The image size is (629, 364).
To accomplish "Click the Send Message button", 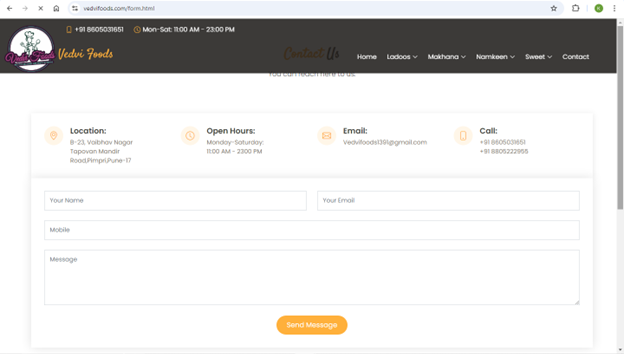I will 312,325.
